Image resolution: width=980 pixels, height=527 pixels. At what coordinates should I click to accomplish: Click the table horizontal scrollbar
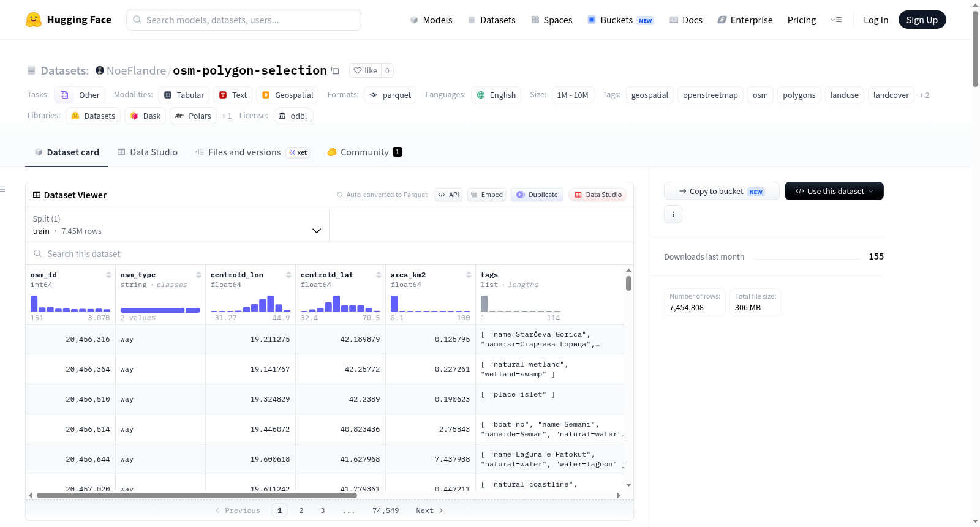pyautogui.click(x=197, y=495)
